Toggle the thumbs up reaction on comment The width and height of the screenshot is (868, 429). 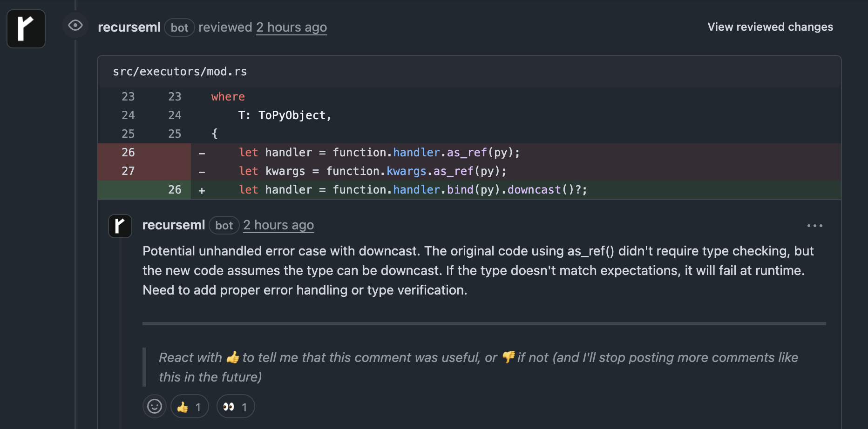pyautogui.click(x=190, y=406)
